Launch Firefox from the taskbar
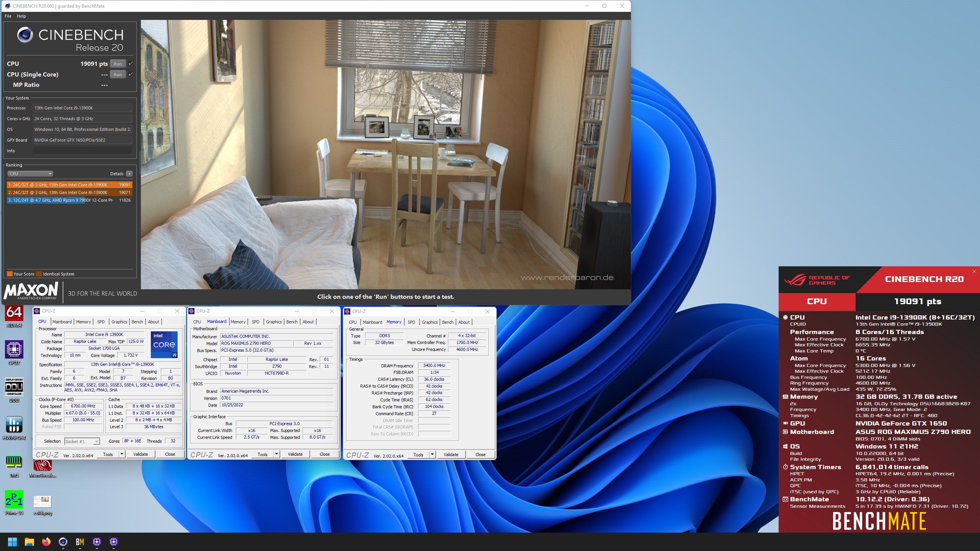The height and width of the screenshot is (551, 980). click(46, 542)
